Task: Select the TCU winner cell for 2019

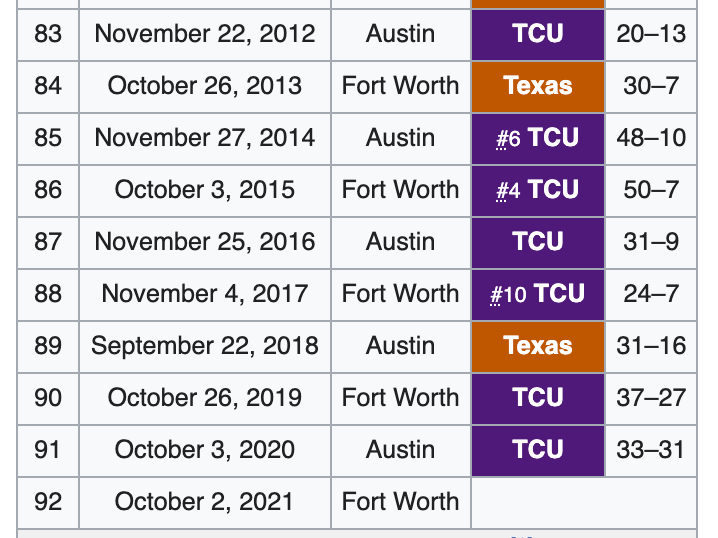Action: point(538,399)
